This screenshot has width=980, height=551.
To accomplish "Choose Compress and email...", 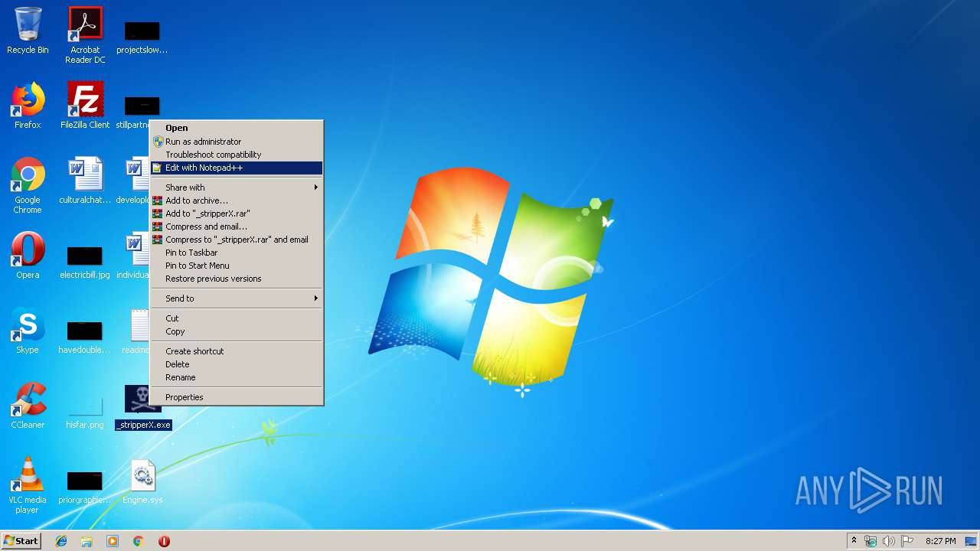I will point(236,227).
